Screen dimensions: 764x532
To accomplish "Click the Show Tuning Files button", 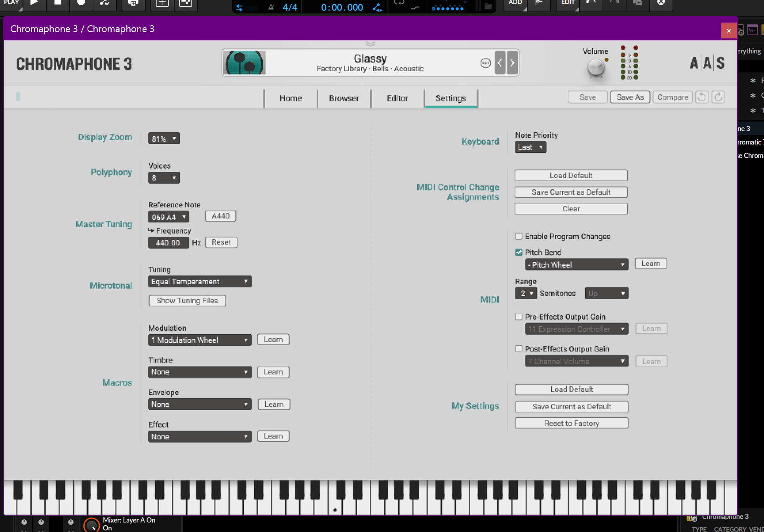I will tap(186, 300).
